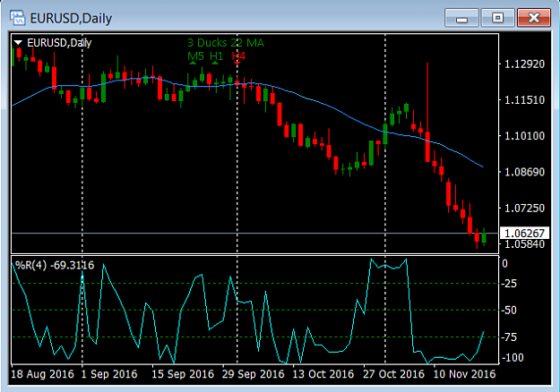This screenshot has width=560, height=392.
Task: Click the 29 Sep 2016 date label
Action: (253, 374)
